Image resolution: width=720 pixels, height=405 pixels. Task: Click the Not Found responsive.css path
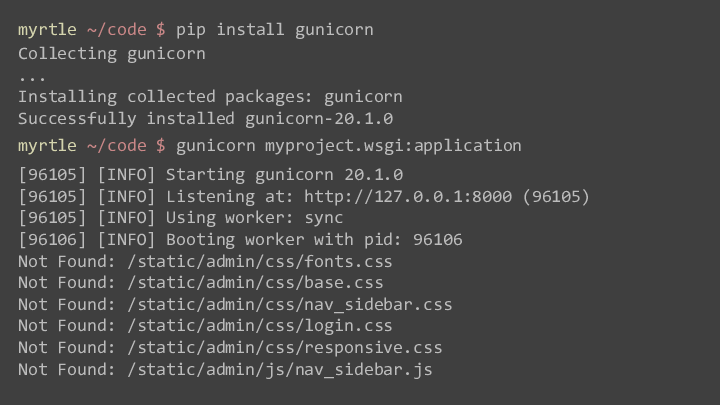tap(285, 348)
